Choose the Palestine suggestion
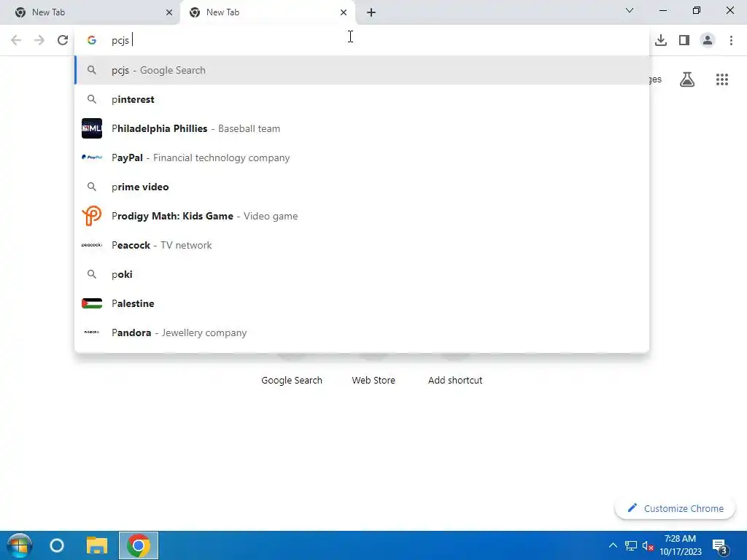The width and height of the screenshot is (747, 560). click(362, 304)
